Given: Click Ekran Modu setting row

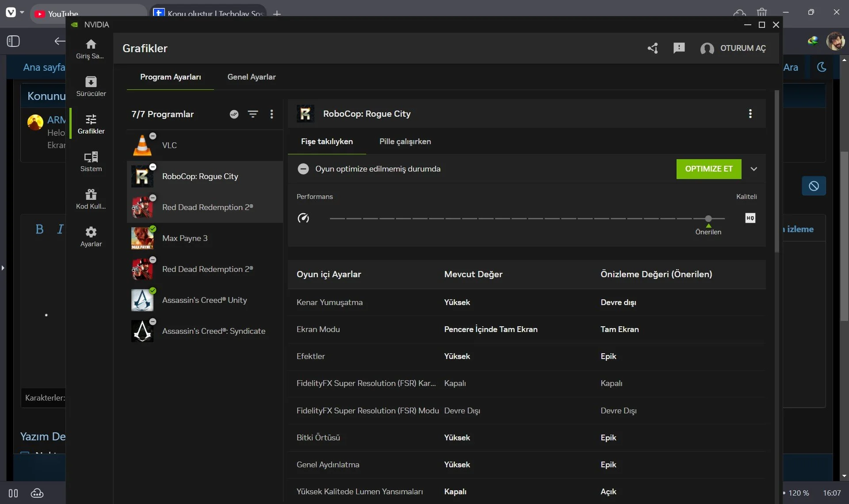Looking at the screenshot, I should (x=527, y=329).
